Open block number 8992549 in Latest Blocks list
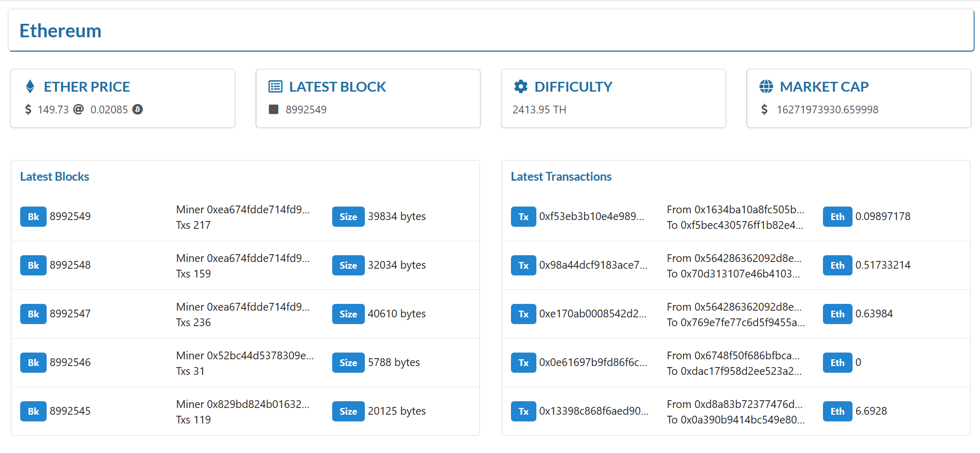The image size is (980, 453). 70,216
